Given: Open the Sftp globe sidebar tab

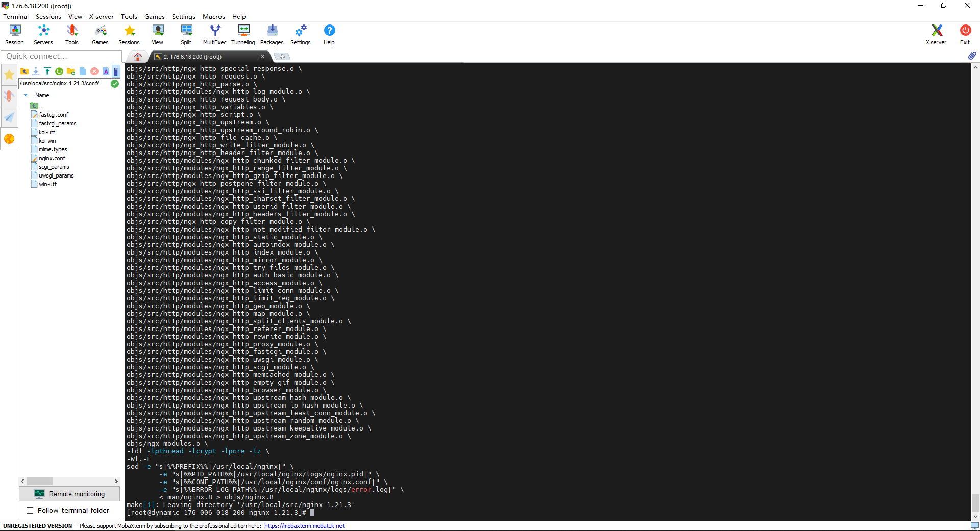Looking at the screenshot, I should point(9,139).
